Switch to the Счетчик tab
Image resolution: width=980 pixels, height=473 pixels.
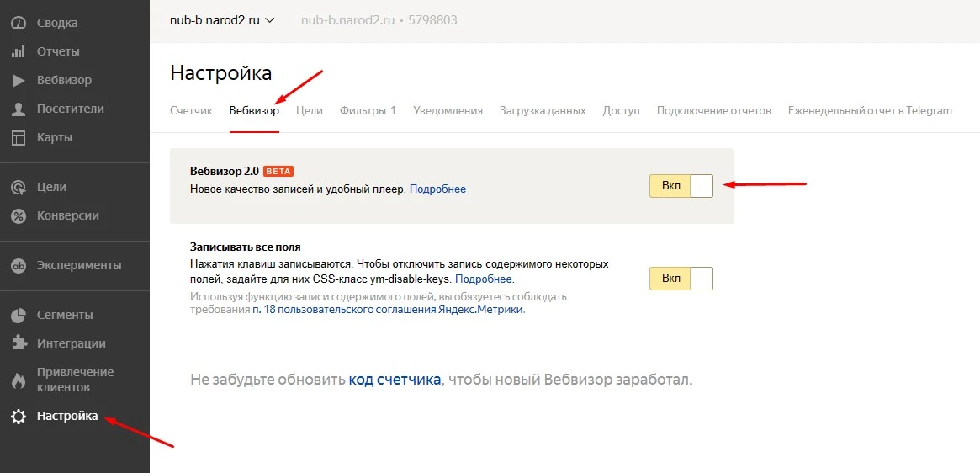191,111
